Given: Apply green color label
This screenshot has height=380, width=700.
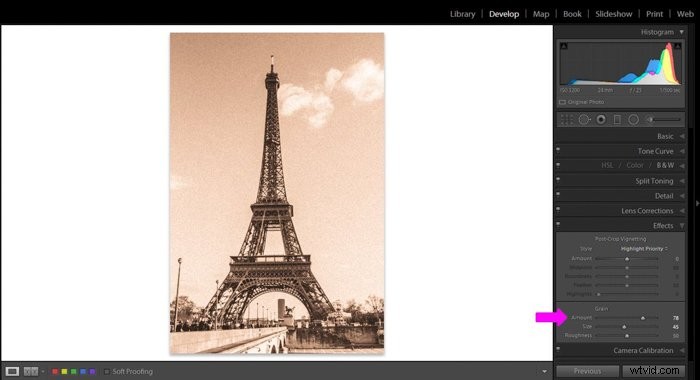Looking at the screenshot, I should (74, 372).
